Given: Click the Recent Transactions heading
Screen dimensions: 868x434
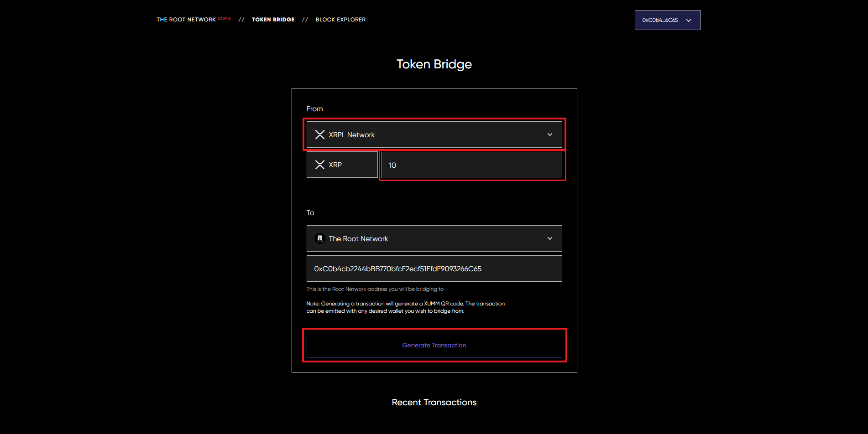Looking at the screenshot, I should [x=434, y=402].
